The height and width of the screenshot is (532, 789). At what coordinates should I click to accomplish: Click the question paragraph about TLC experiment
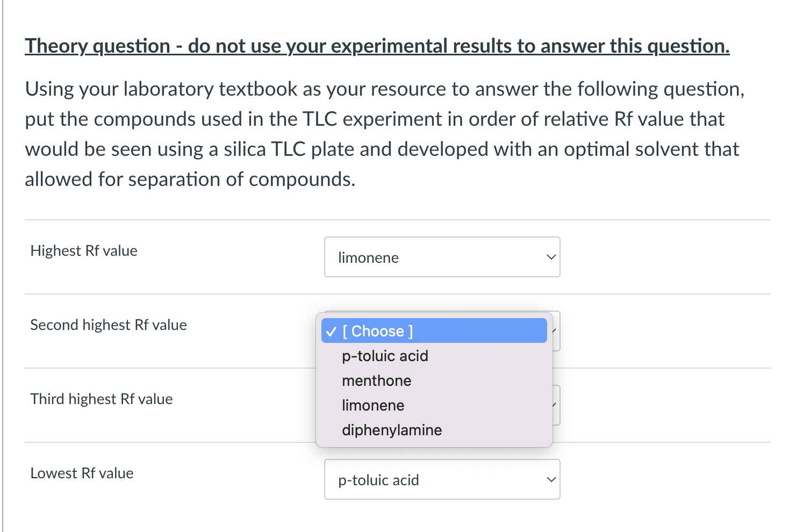tap(384, 134)
